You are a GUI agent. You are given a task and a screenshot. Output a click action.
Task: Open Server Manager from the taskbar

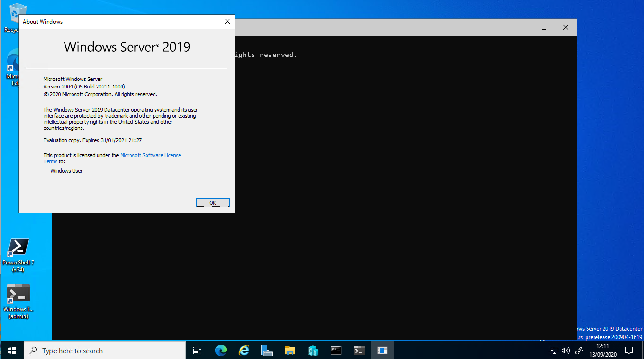(267, 351)
